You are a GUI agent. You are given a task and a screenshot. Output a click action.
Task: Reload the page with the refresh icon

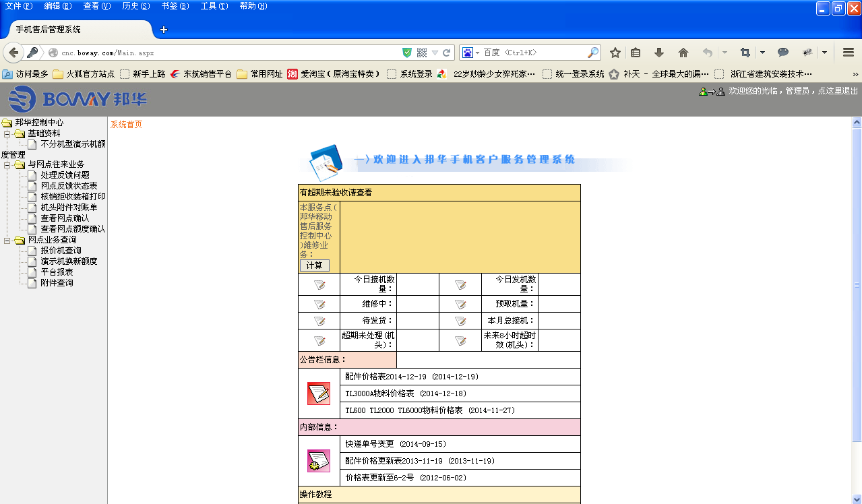(x=446, y=53)
